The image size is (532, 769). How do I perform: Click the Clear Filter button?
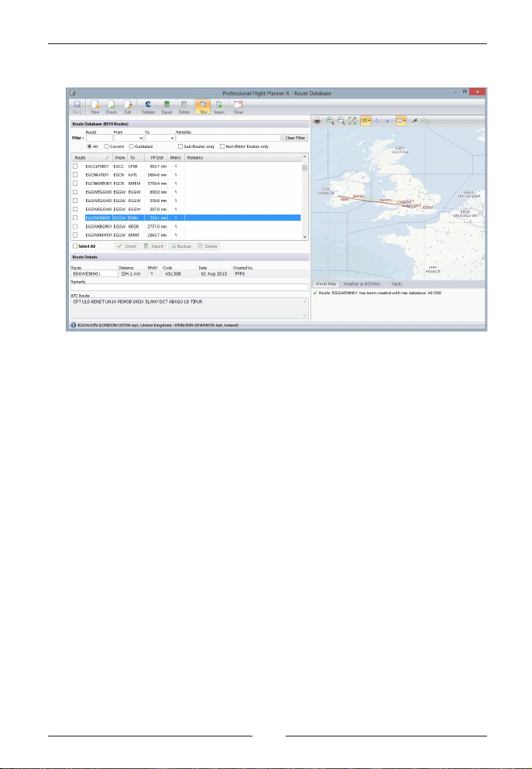[x=295, y=139]
